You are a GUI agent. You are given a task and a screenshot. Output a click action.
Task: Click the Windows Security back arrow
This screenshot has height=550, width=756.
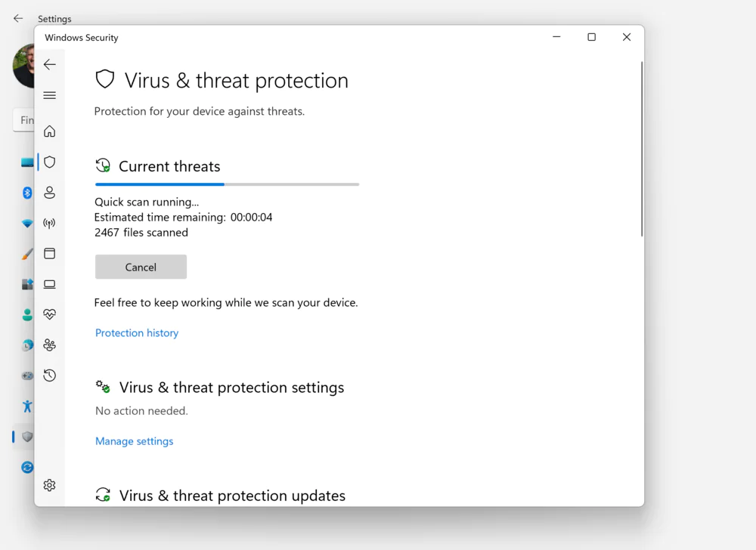50,65
